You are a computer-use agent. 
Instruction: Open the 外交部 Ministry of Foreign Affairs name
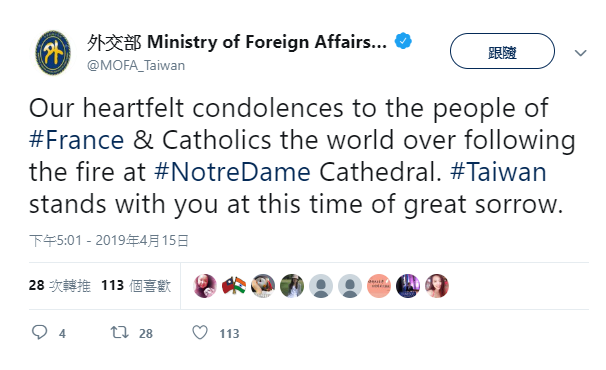tap(237, 42)
